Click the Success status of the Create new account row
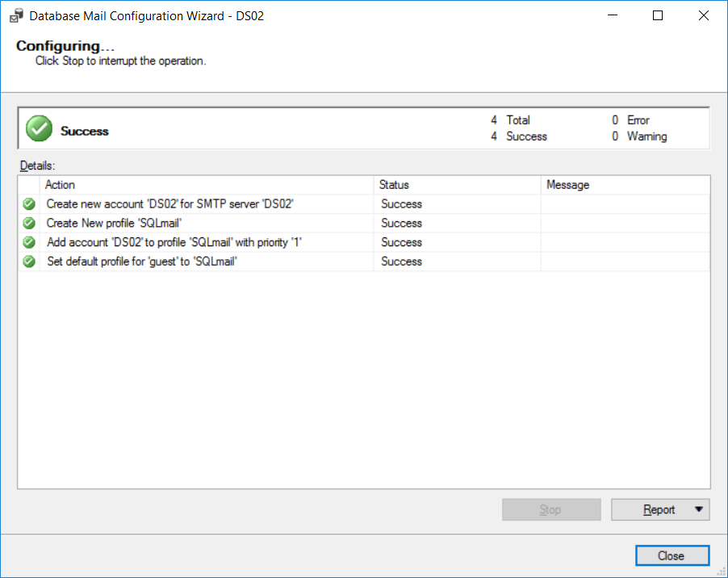This screenshot has height=578, width=728. click(x=402, y=203)
